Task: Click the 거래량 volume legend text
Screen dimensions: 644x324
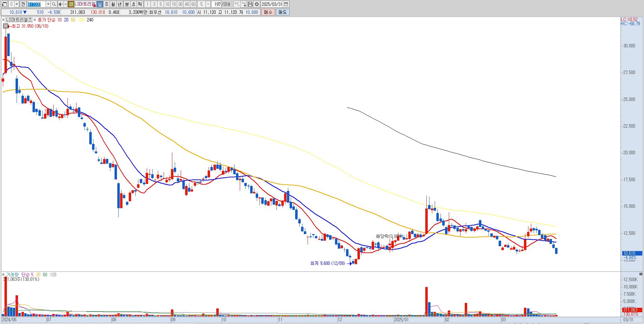Action: click(x=12, y=275)
